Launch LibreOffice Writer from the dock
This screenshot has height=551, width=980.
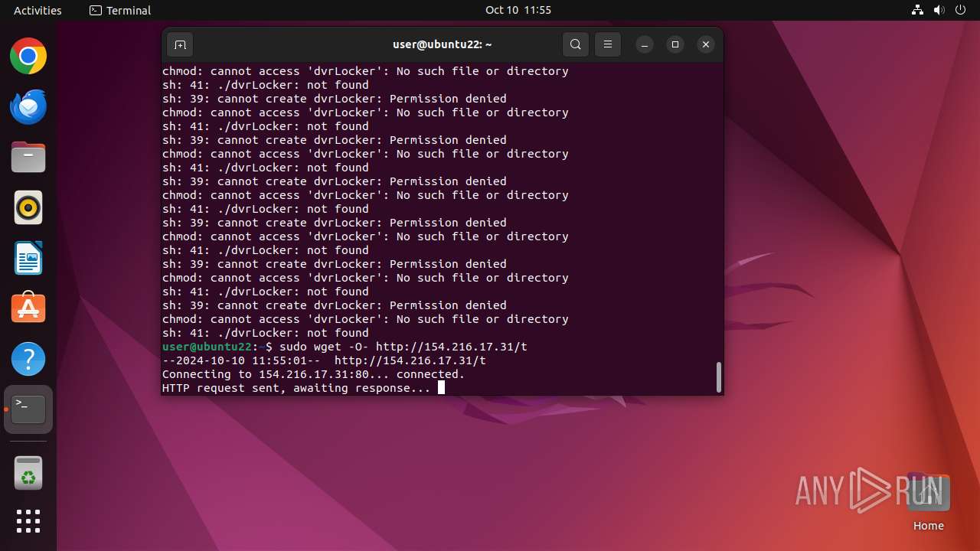pyautogui.click(x=28, y=258)
